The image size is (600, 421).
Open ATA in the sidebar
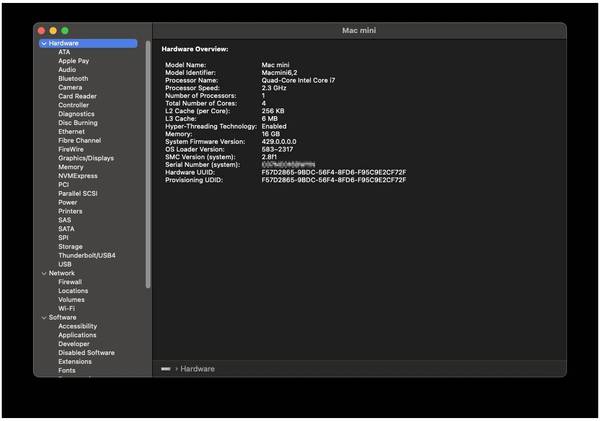64,52
